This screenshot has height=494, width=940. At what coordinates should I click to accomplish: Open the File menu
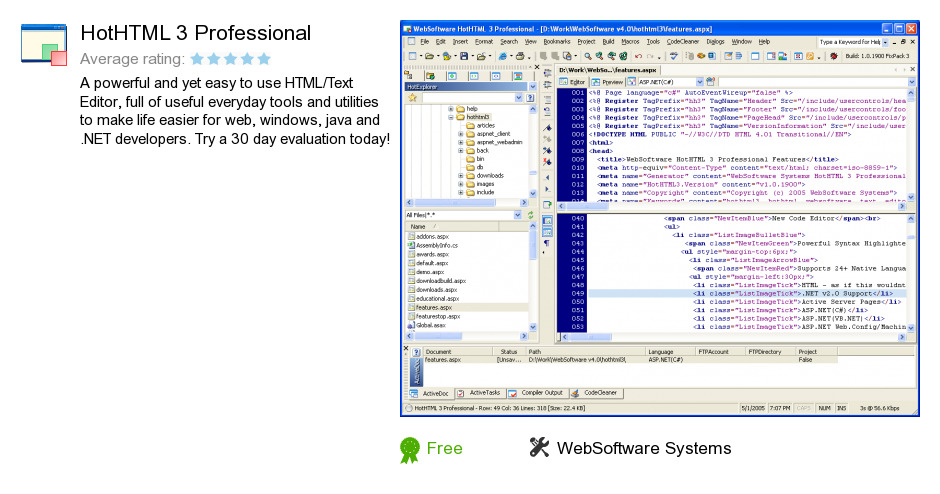pos(424,42)
